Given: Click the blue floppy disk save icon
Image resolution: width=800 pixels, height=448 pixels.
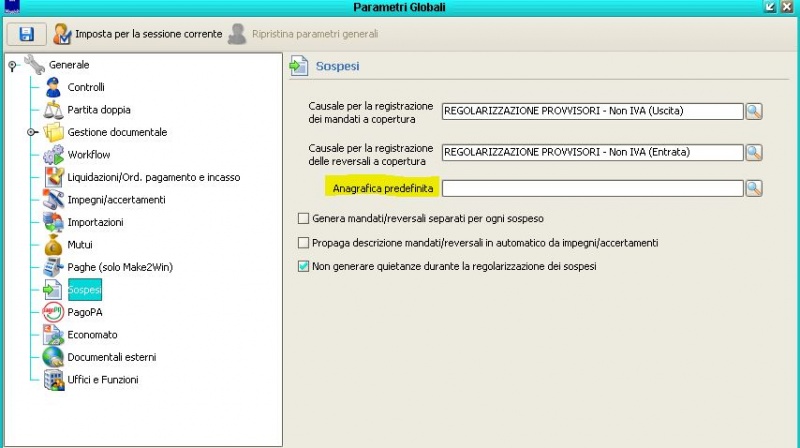Looking at the screenshot, I should [27, 34].
